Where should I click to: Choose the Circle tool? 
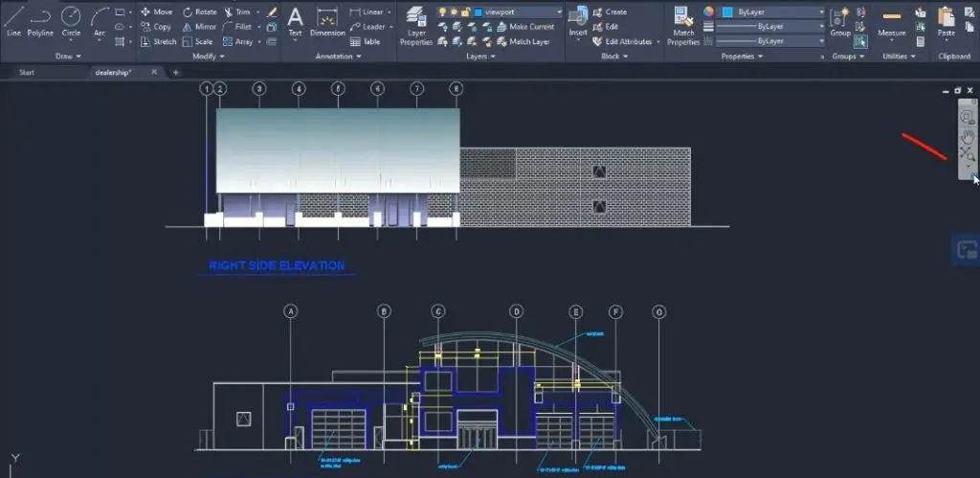[x=71, y=21]
